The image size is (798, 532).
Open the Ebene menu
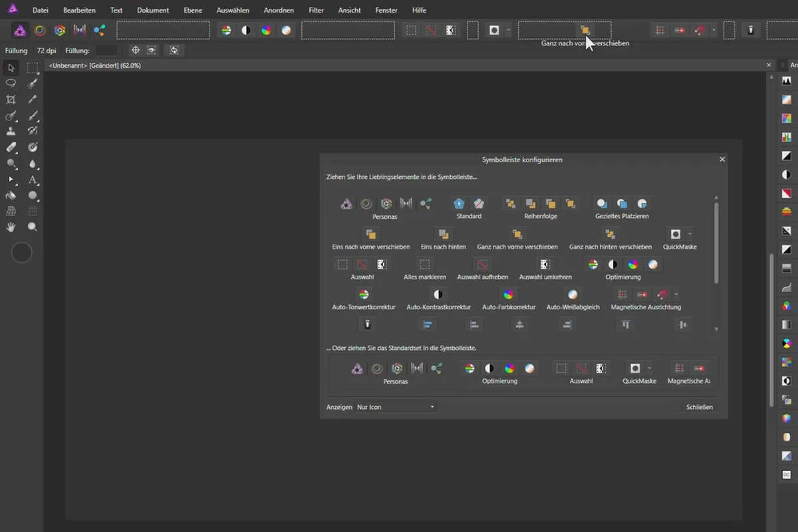[193, 10]
